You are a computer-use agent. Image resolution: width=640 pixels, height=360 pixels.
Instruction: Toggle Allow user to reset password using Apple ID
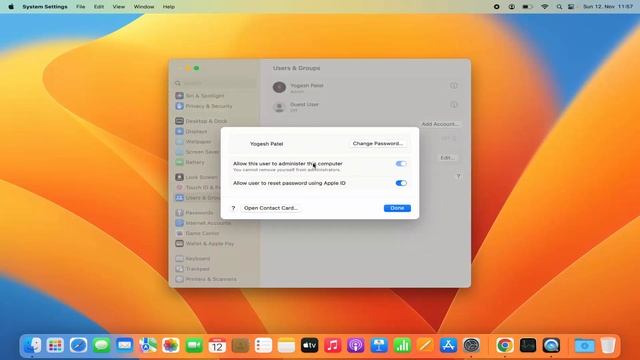(x=401, y=183)
